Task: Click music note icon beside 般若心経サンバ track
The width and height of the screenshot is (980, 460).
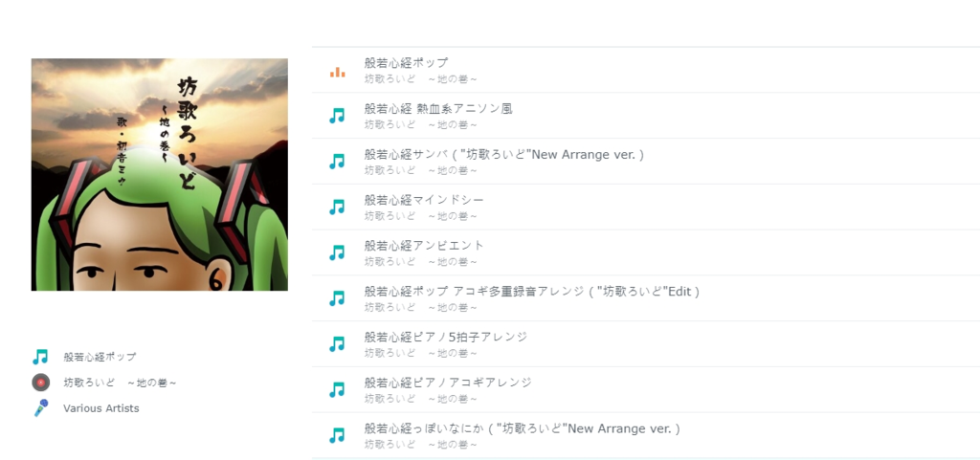Action: (337, 161)
